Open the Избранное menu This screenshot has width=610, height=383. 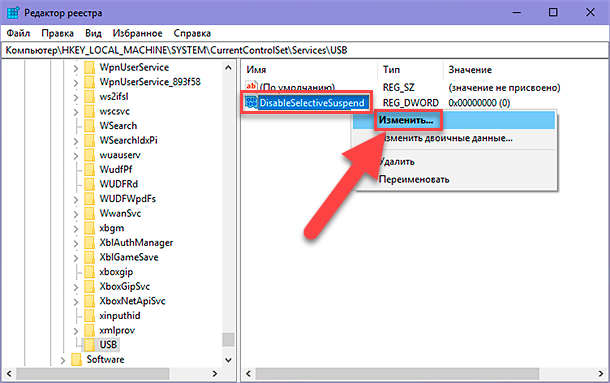[137, 33]
